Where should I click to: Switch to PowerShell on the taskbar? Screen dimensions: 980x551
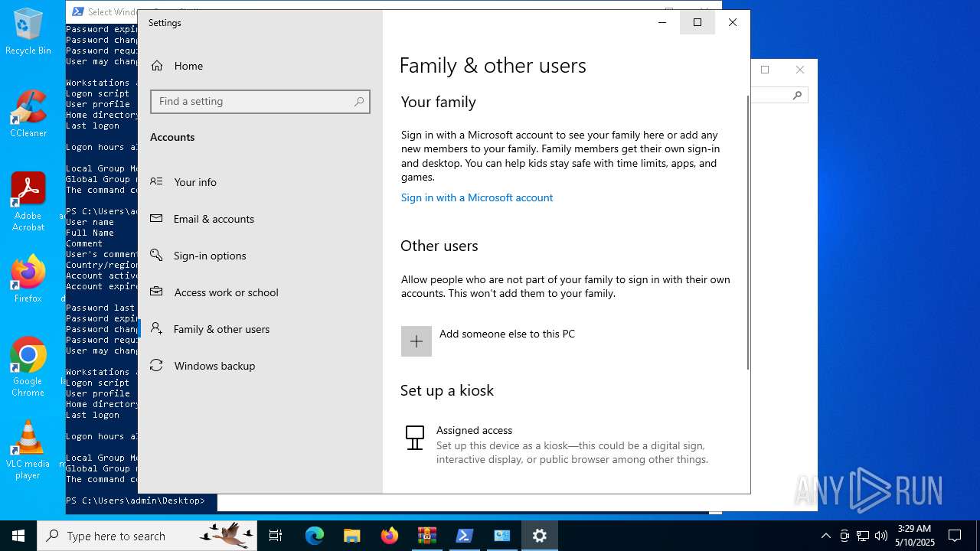[465, 536]
